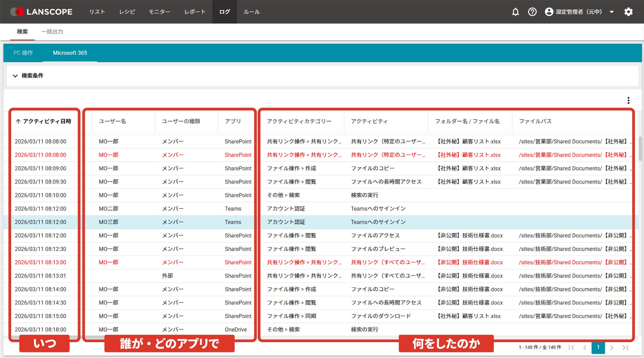Screen dimensions: 644x358
Task: Click the help question mark icon
Action: pos(532,12)
